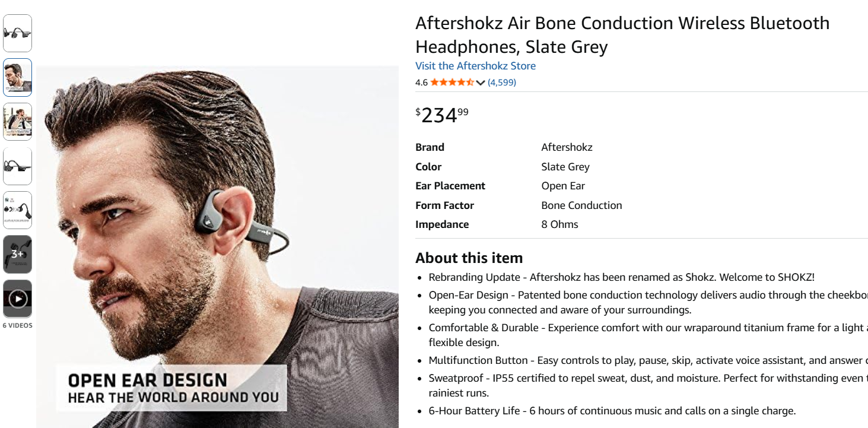Click the main product photo to enlarge
This screenshot has width=868, height=428.
217,246
